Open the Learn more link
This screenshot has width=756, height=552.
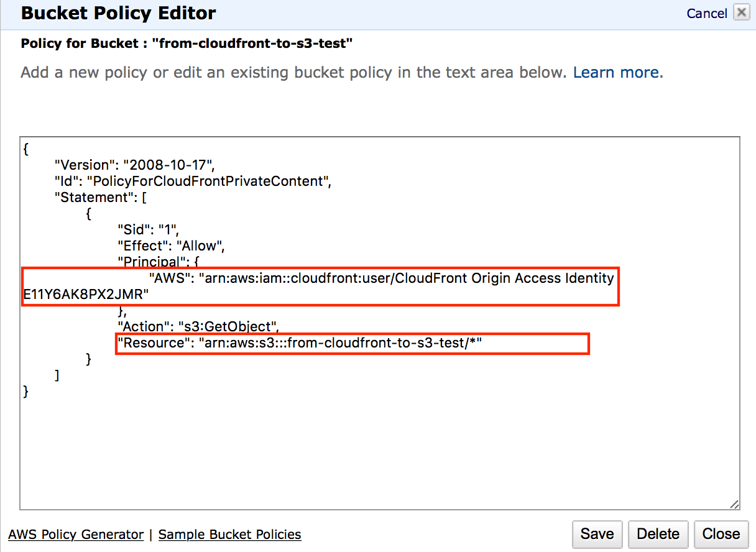(x=615, y=73)
